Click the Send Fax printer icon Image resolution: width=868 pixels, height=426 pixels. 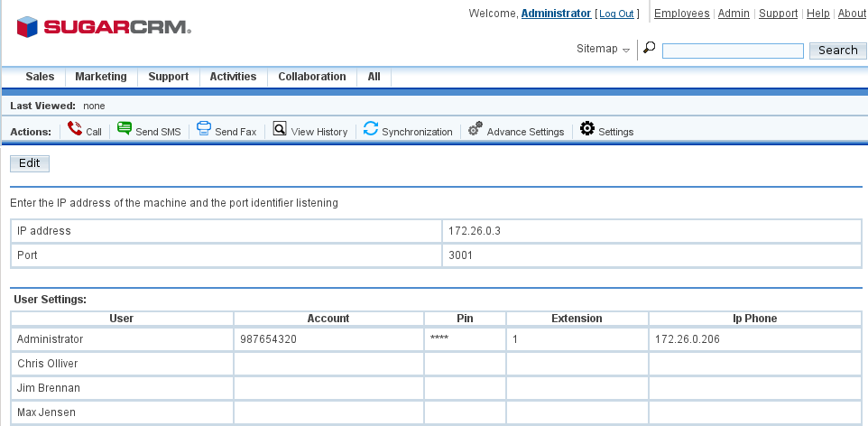tap(204, 130)
